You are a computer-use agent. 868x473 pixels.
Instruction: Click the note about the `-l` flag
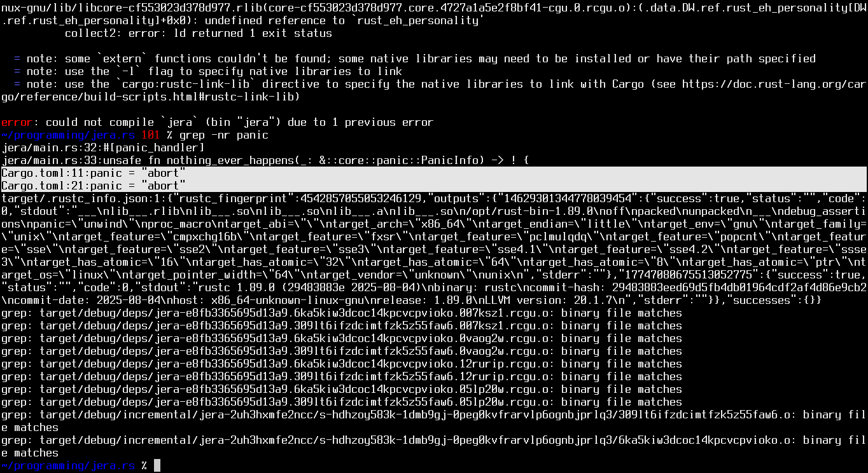pyautogui.click(x=208, y=71)
